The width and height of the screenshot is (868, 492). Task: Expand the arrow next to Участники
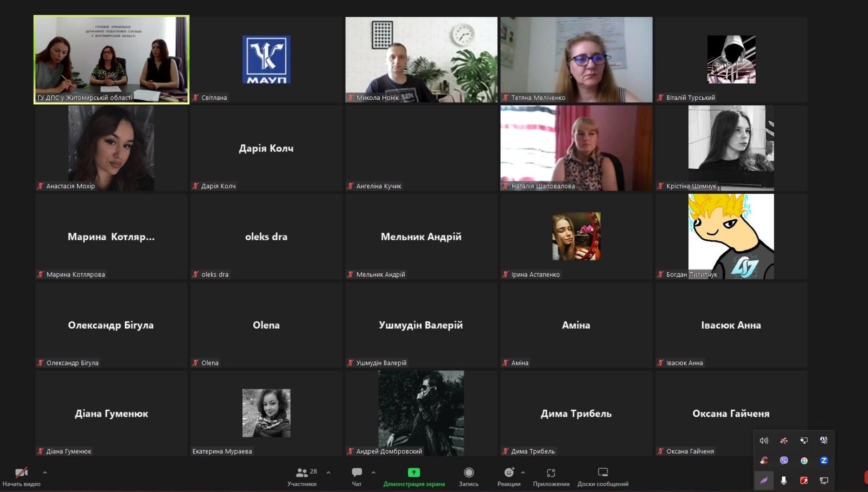pos(328,472)
